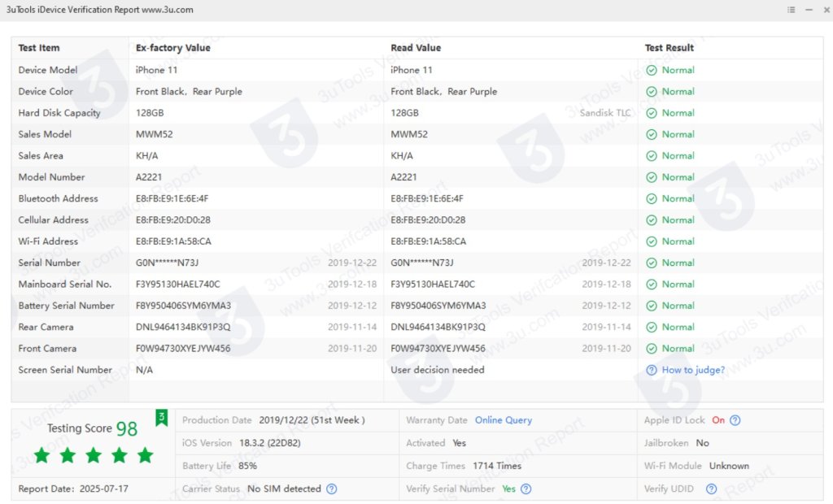Click the Bluetooth Address row's check icon
This screenshot has height=504, width=833.
click(x=652, y=198)
